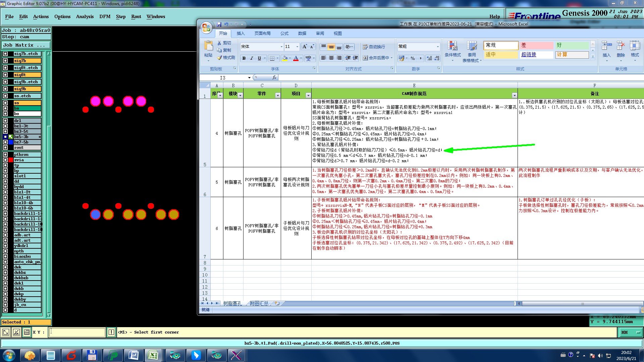Toggle display checkbox for bz5-3b layer
Image resolution: width=644 pixels, height=362 pixels.
[5, 137]
